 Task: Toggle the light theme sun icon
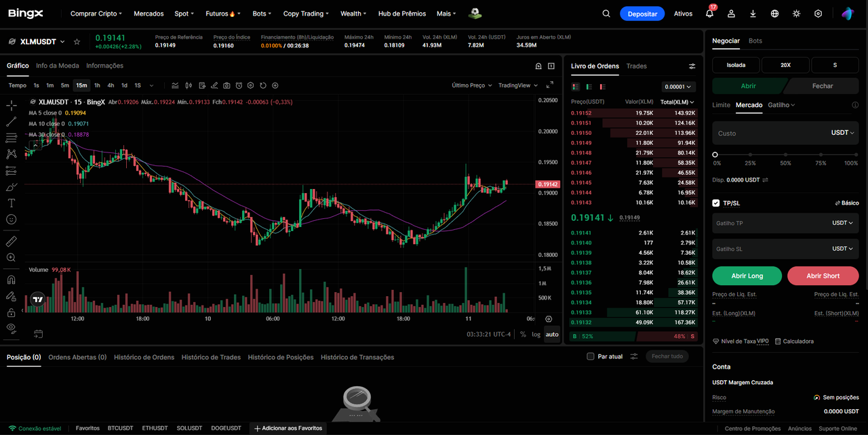point(796,14)
